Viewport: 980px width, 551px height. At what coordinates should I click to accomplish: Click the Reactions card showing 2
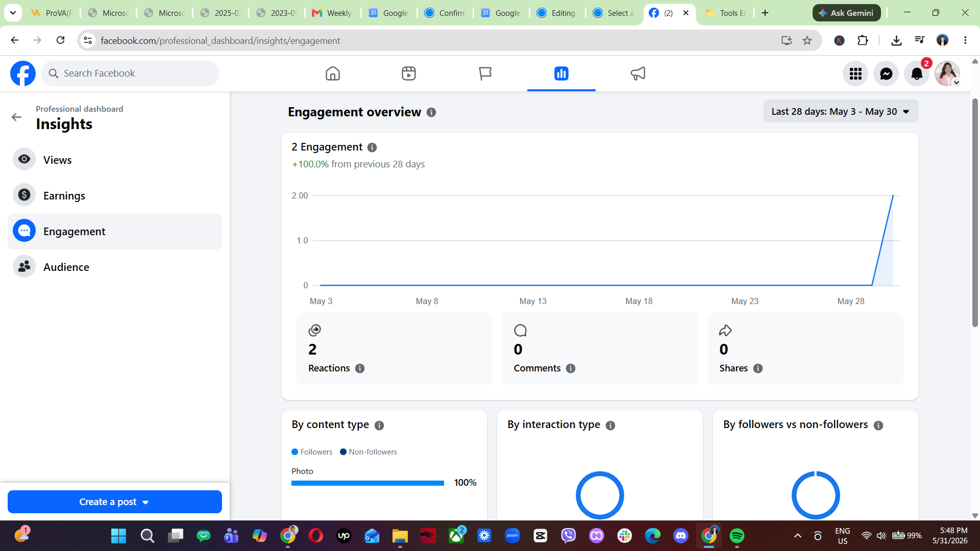394,348
